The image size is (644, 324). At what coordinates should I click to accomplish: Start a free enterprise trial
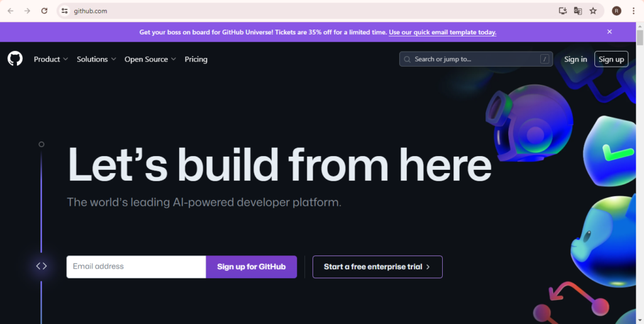[x=377, y=267]
